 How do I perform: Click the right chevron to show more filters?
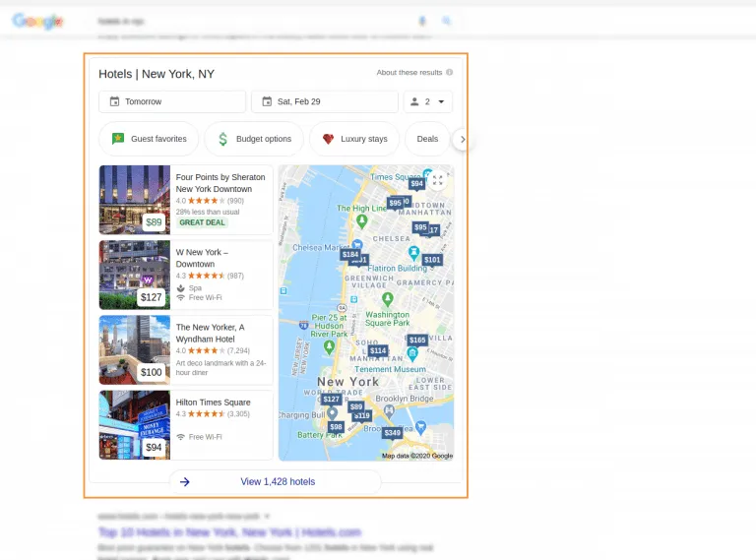pyautogui.click(x=463, y=140)
